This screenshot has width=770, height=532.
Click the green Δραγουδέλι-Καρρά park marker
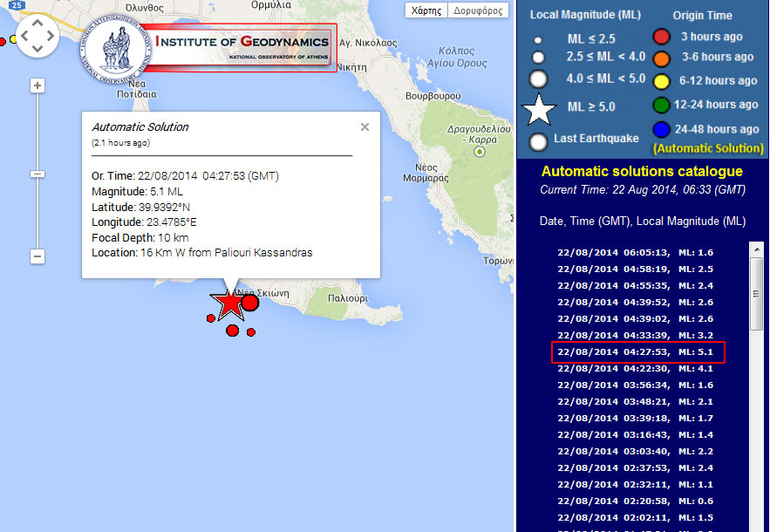[x=478, y=151]
